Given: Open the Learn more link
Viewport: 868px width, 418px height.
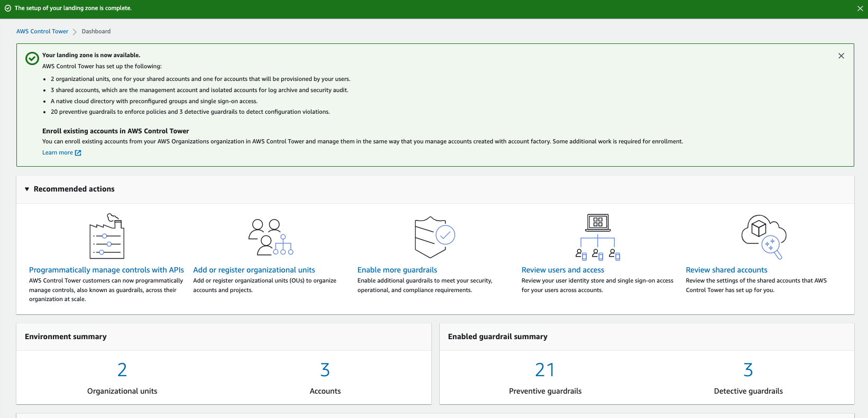Looking at the screenshot, I should pos(58,152).
